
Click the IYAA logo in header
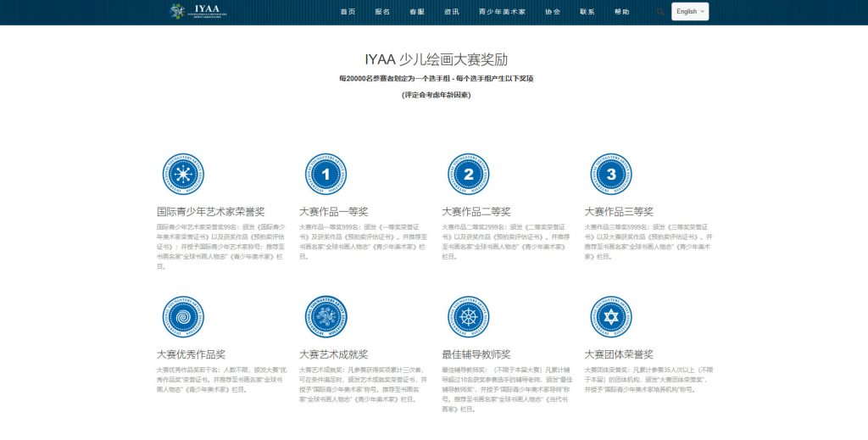[198, 12]
